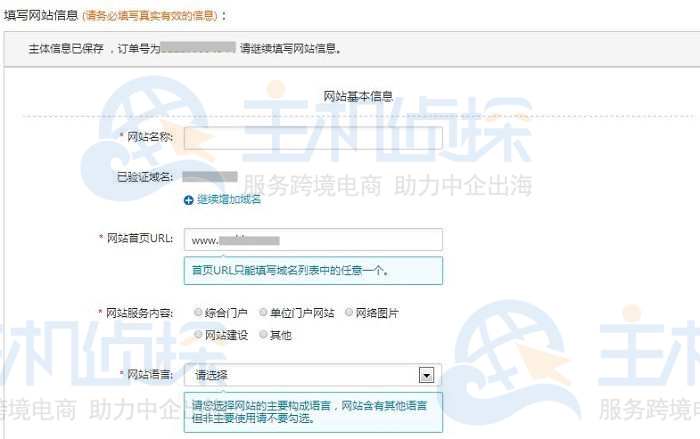Screen dimensions: 700x439
Task: Click the homepage URL hint box
Action: (x=313, y=270)
